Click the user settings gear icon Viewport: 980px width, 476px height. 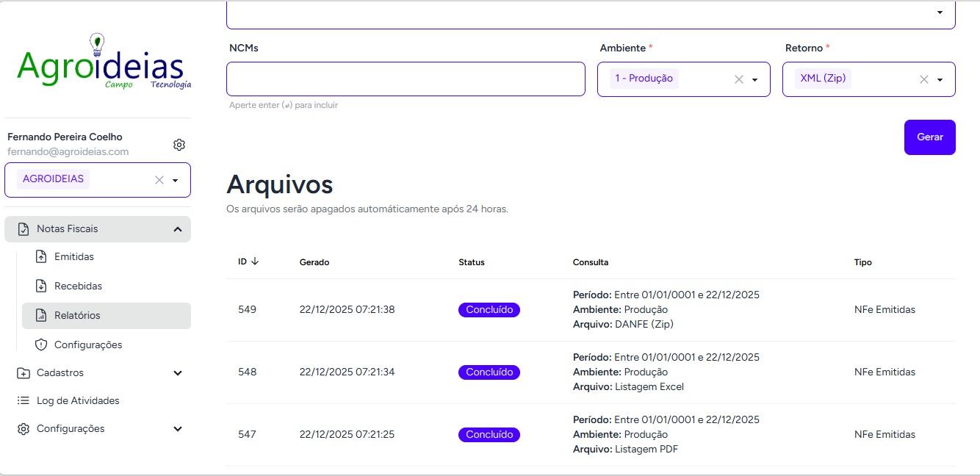pyautogui.click(x=179, y=145)
